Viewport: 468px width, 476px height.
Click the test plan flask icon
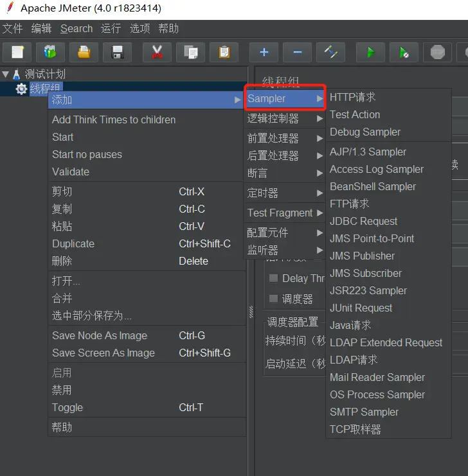[x=17, y=74]
